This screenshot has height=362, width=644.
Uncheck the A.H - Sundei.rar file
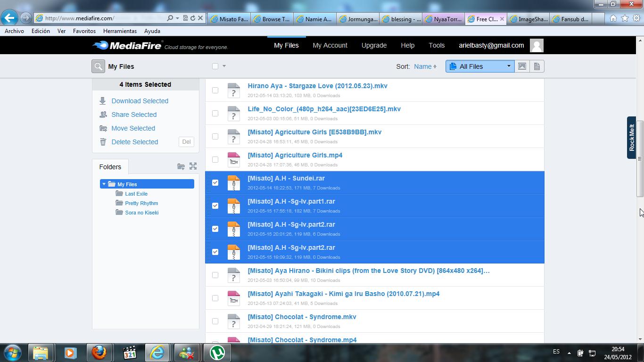215,182
